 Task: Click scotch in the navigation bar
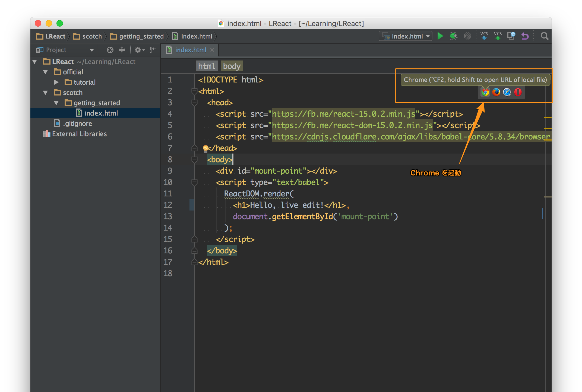(87, 36)
